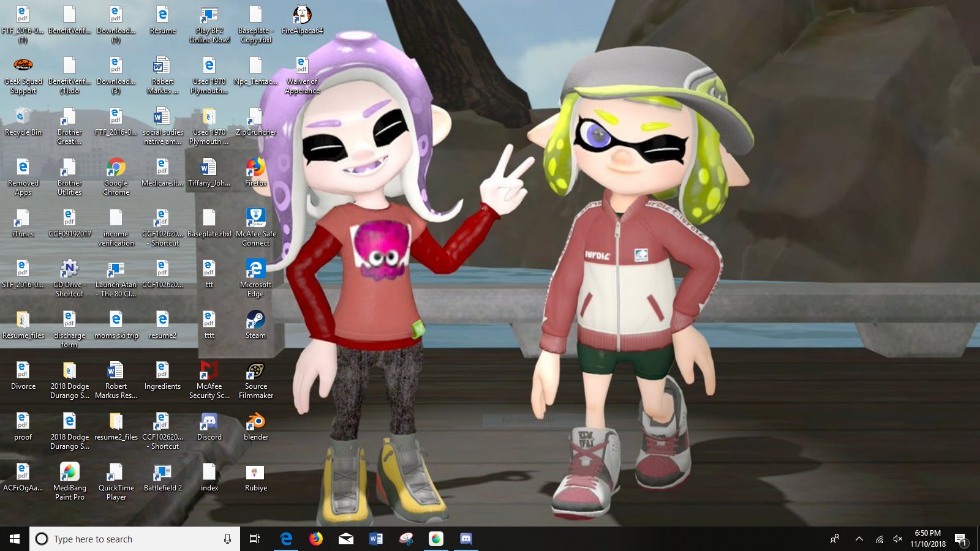
Task: Open the network Wi-Fi status icon
Action: tap(880, 539)
